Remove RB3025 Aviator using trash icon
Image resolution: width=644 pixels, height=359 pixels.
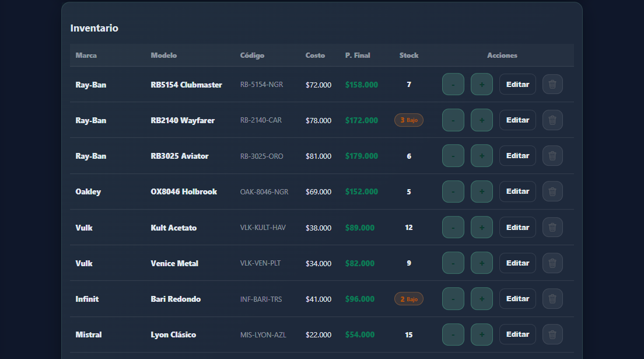click(552, 156)
